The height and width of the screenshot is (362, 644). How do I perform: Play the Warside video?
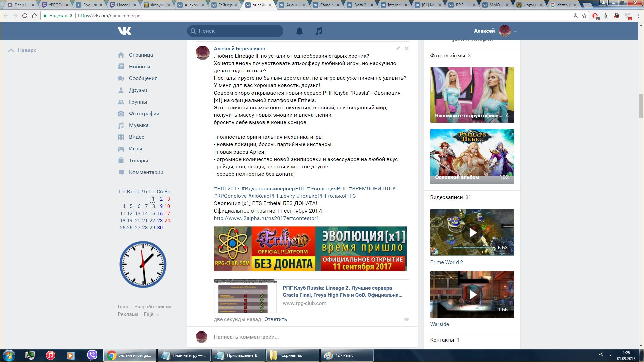pyautogui.click(x=472, y=295)
